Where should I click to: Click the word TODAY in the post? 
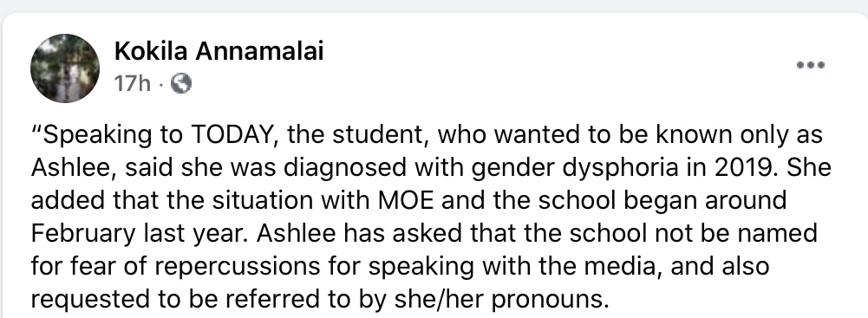[x=234, y=135]
